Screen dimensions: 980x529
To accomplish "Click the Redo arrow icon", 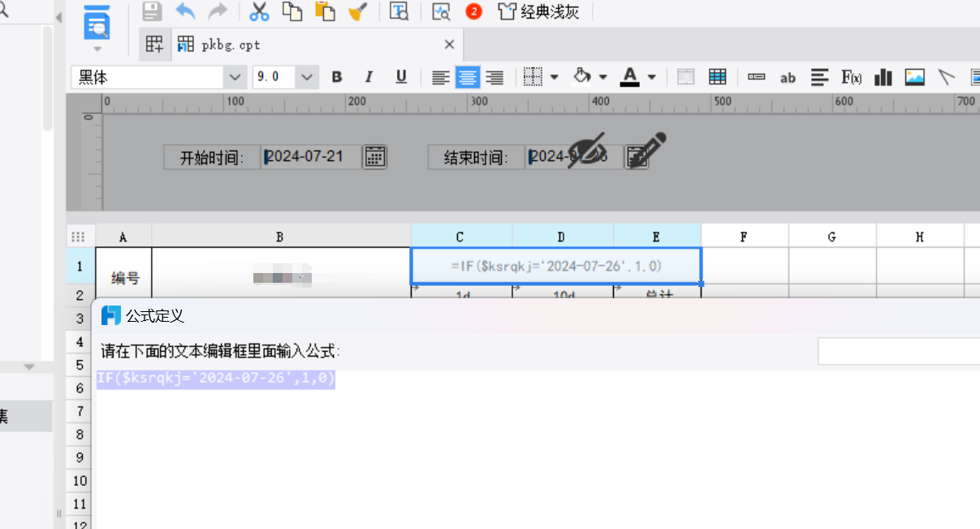I will pyautogui.click(x=218, y=11).
